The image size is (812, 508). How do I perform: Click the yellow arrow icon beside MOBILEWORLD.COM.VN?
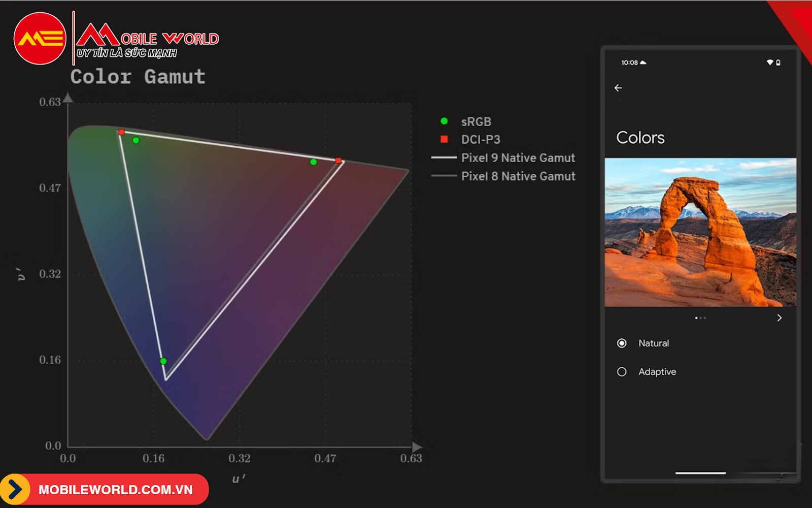point(15,490)
